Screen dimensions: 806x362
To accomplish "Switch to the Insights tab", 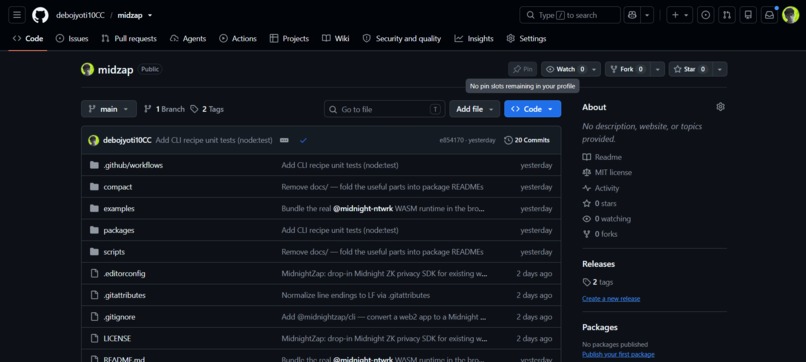I will 474,39.
